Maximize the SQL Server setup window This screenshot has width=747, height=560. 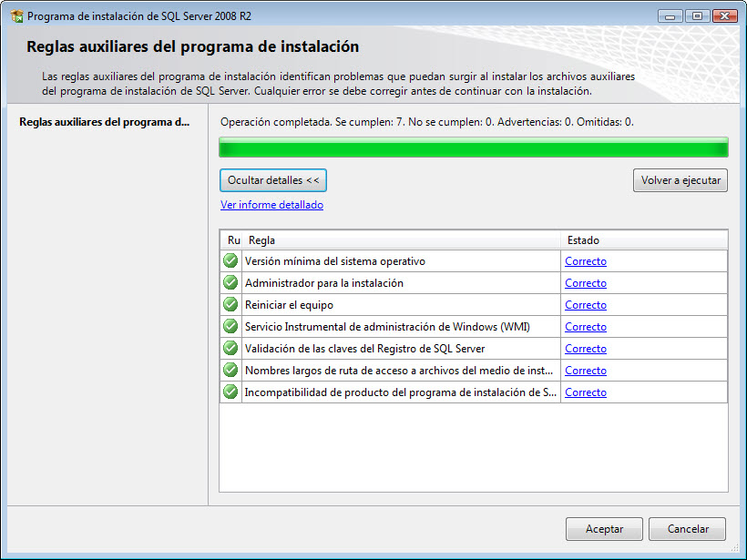point(697,16)
